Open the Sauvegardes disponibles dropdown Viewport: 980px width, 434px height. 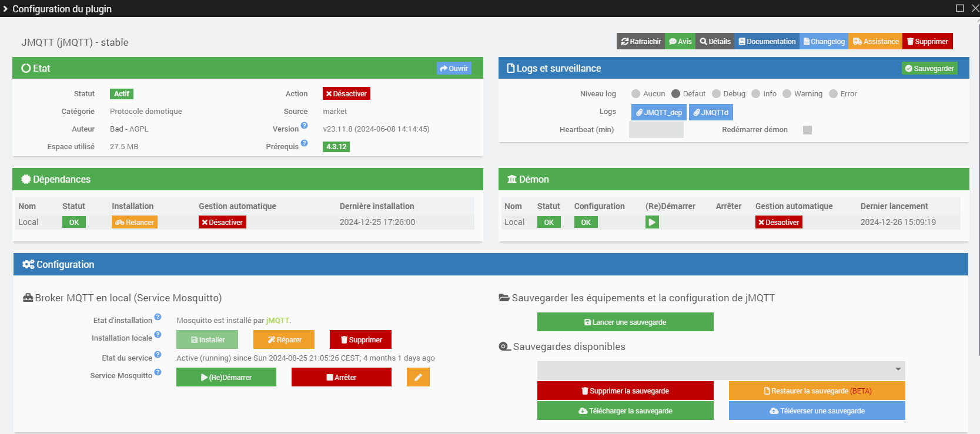coord(721,369)
